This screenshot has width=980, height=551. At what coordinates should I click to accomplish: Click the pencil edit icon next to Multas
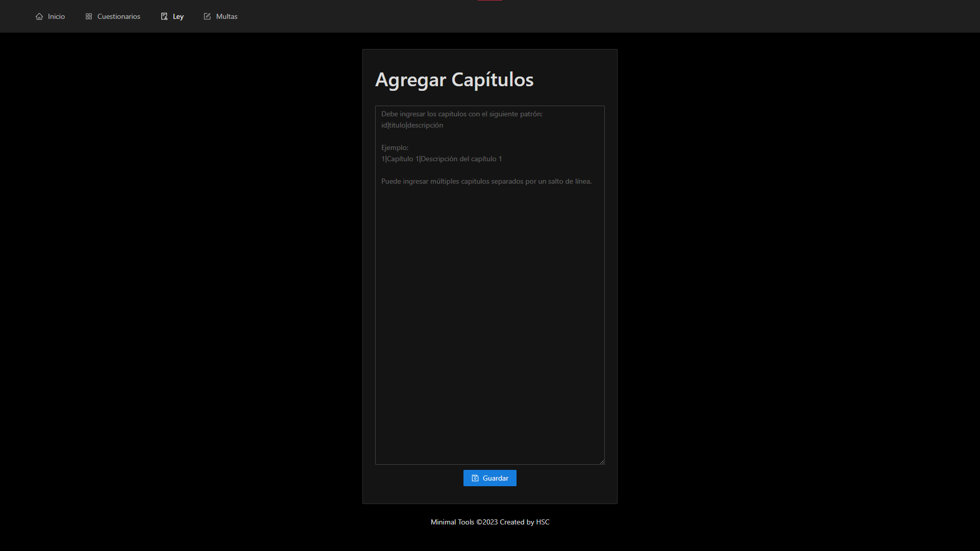coord(207,16)
